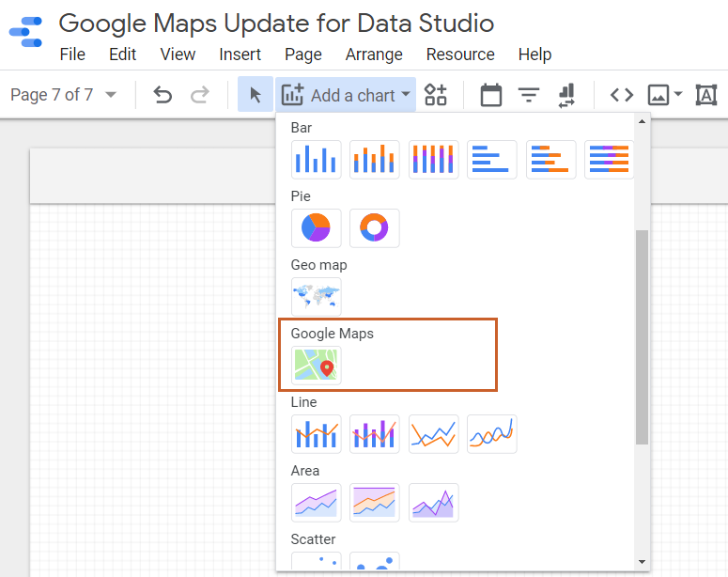This screenshot has height=577, width=728.
Task: Select the donut chart type
Action: tap(374, 228)
